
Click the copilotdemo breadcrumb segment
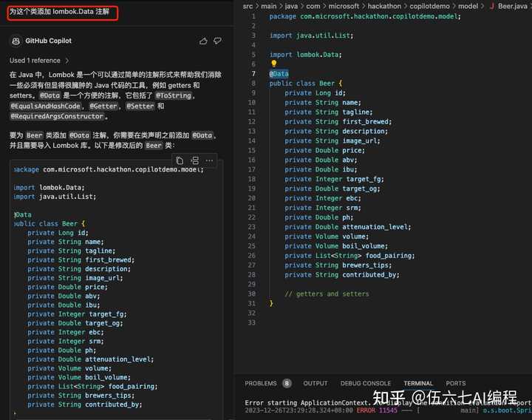click(x=429, y=6)
